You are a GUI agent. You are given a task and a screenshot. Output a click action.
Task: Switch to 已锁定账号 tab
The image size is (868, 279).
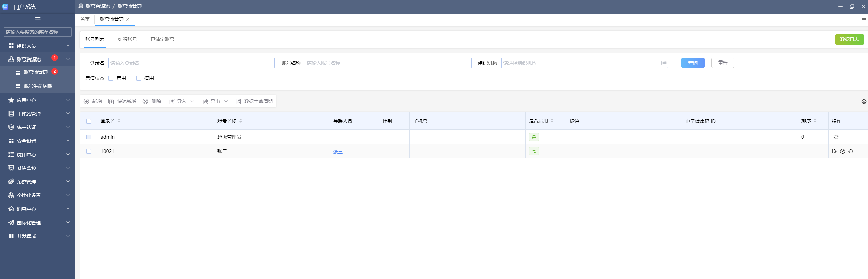click(162, 39)
